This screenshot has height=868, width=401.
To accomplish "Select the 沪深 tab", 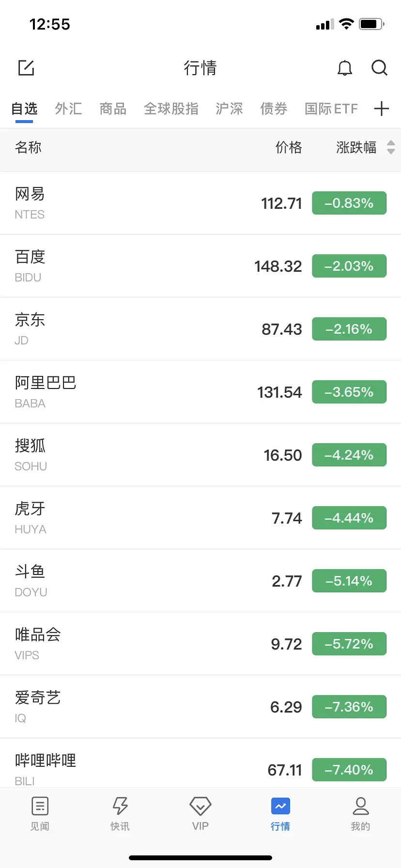I will 229,108.
